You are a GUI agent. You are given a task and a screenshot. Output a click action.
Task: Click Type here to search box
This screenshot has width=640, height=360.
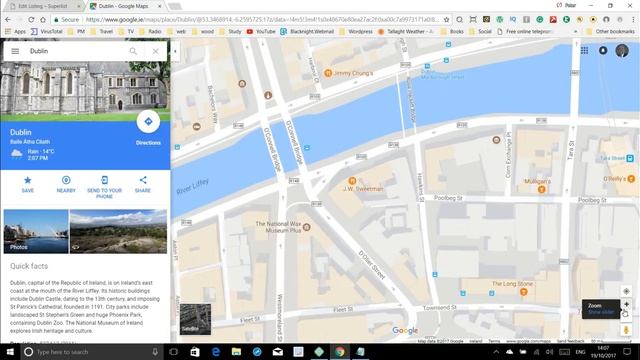92,351
